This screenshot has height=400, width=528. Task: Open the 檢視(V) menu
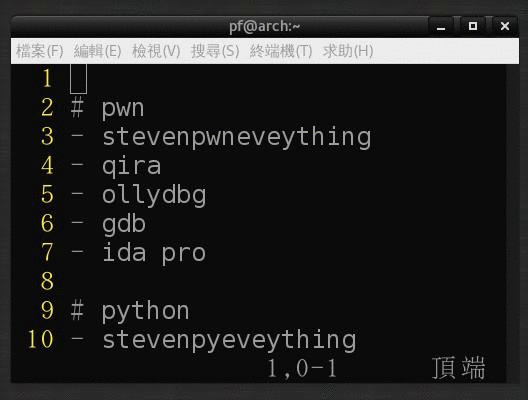pos(156,51)
